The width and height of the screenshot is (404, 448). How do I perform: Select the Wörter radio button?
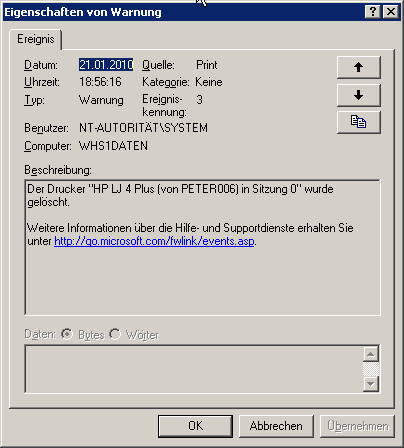point(115,334)
